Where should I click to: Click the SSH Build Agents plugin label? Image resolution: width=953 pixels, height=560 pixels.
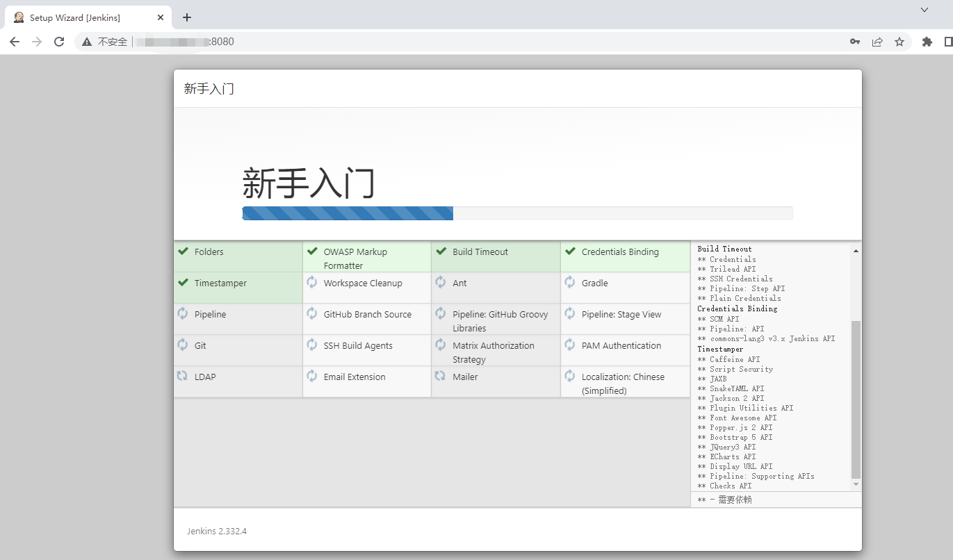(358, 345)
